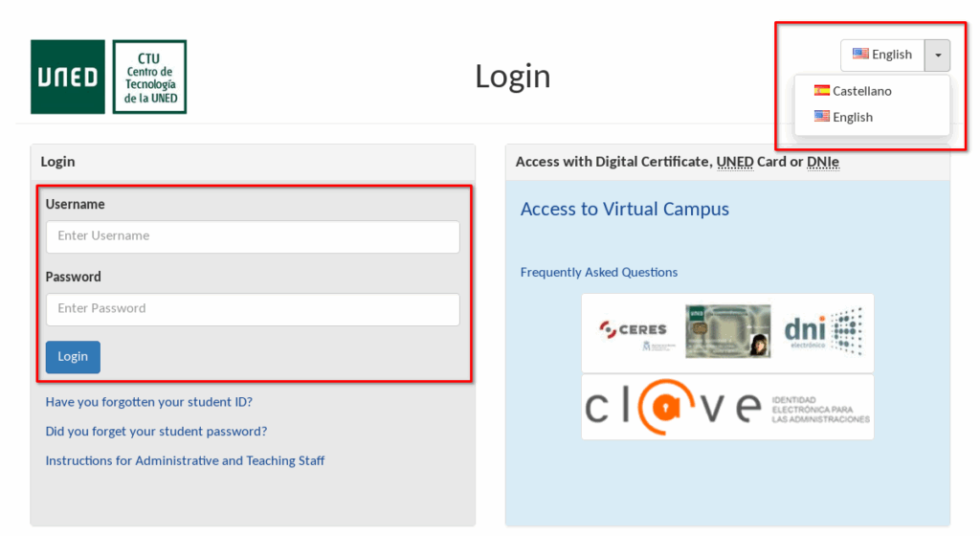Screen dimensions: 980x536
Task: Click the English language selector button
Action: click(882, 55)
